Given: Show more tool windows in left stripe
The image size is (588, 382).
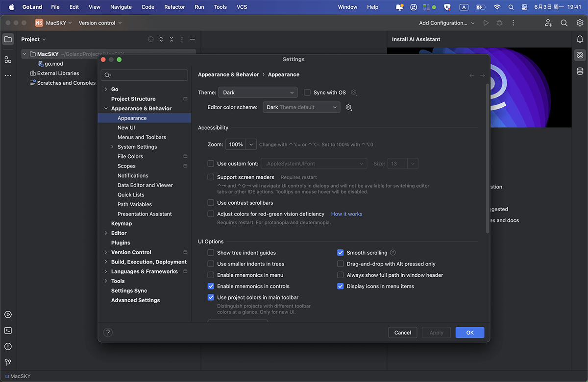Looking at the screenshot, I should point(8,76).
